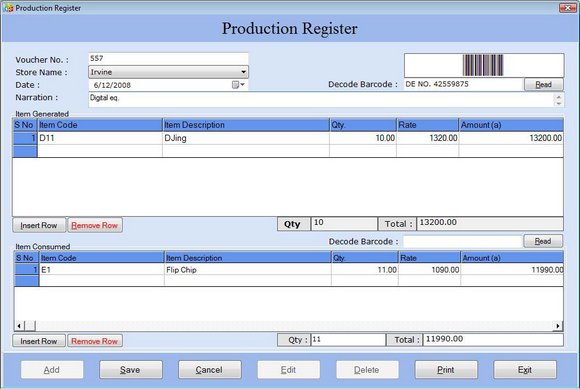The width and height of the screenshot is (580, 389).
Task: Click the Delete button
Action: (x=367, y=370)
